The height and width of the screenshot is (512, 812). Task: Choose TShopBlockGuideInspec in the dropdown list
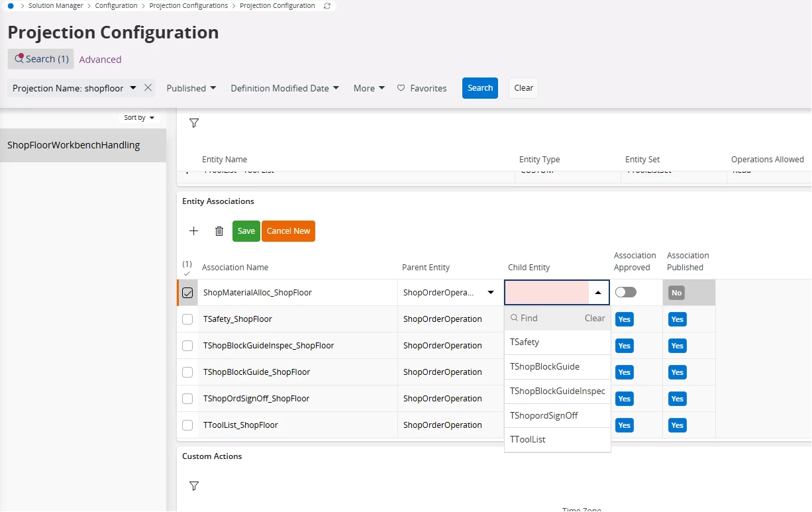(x=557, y=391)
